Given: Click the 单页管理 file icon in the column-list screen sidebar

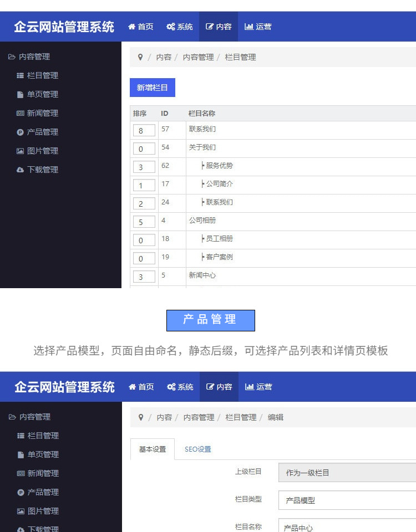Looking at the screenshot, I should 21,95.
